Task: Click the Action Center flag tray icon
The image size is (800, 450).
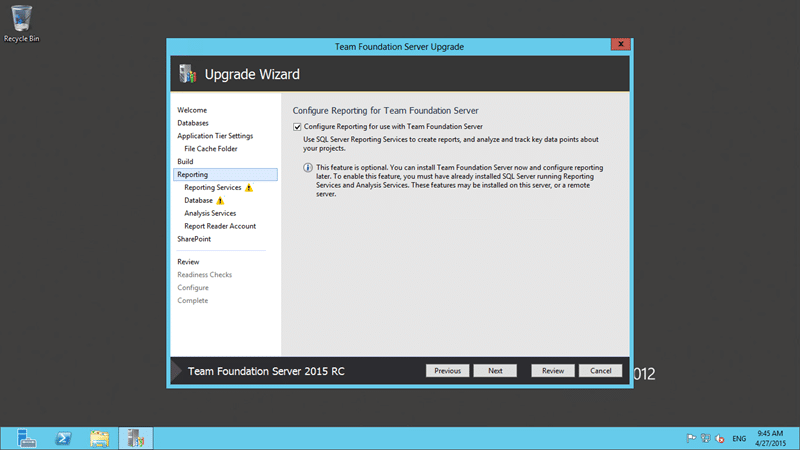Action: 691,438
